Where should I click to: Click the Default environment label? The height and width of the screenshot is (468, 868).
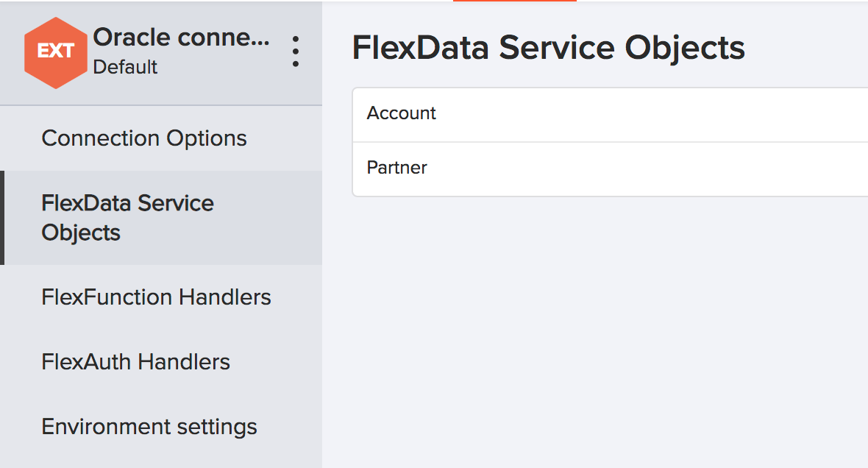[125, 67]
